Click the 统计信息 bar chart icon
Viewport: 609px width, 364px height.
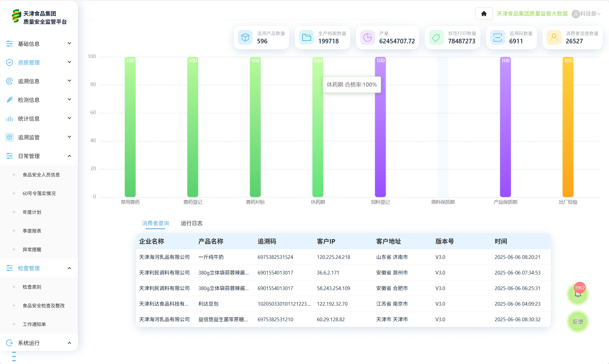(x=10, y=118)
